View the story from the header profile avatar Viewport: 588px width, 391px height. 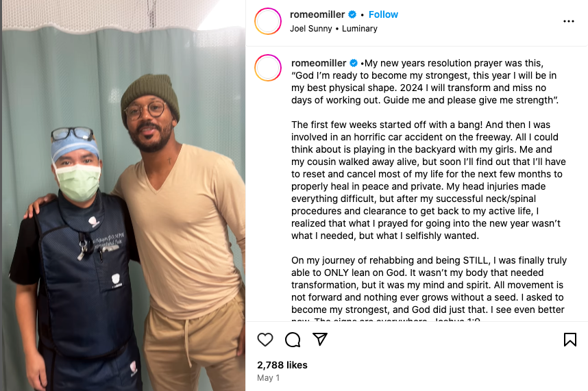click(268, 21)
